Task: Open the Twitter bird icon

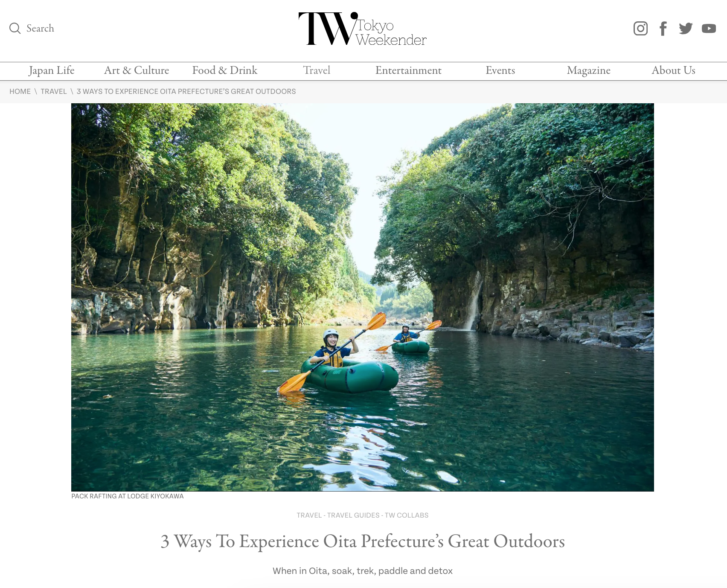Action: pyautogui.click(x=686, y=29)
